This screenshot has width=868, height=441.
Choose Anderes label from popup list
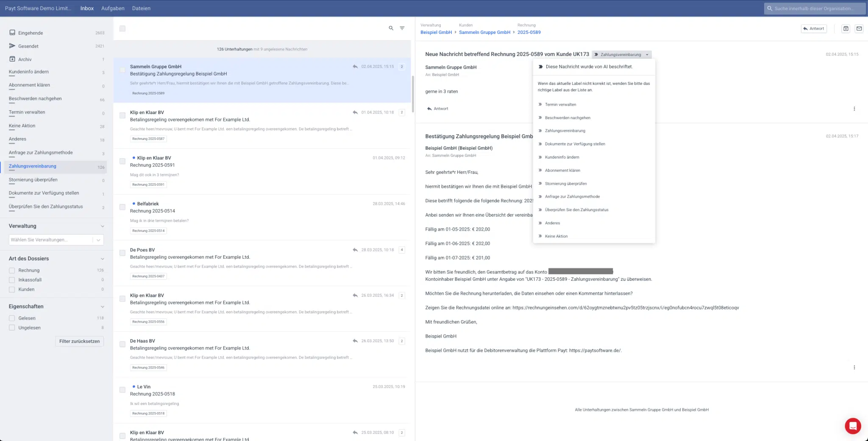coord(552,223)
